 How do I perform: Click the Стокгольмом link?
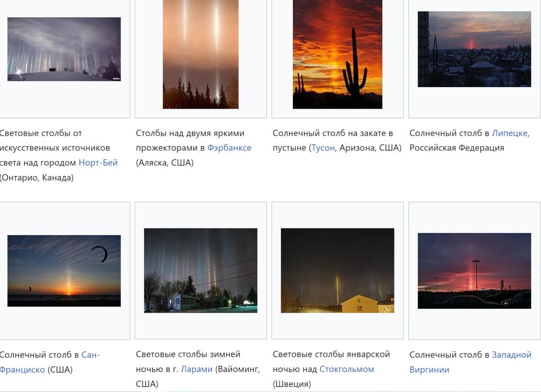347,369
